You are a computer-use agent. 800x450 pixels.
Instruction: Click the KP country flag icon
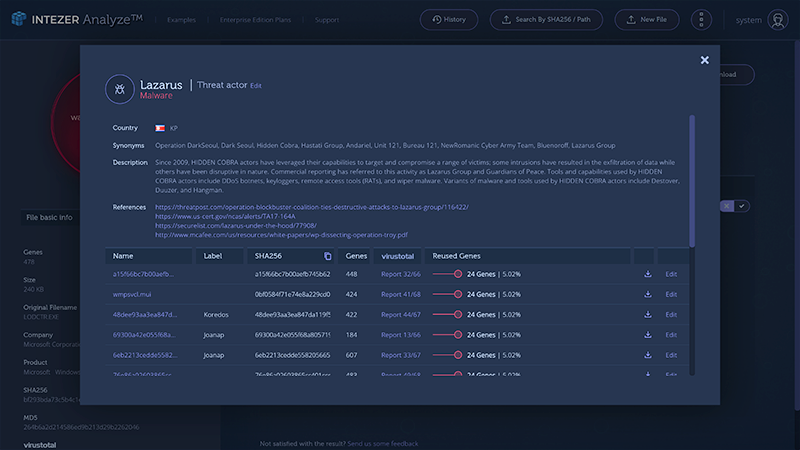(160, 128)
